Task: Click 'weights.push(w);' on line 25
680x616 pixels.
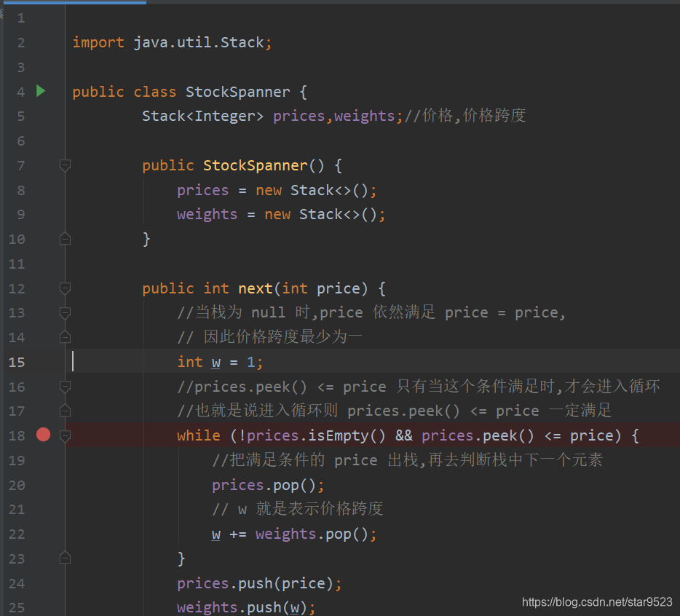Action: click(x=246, y=608)
